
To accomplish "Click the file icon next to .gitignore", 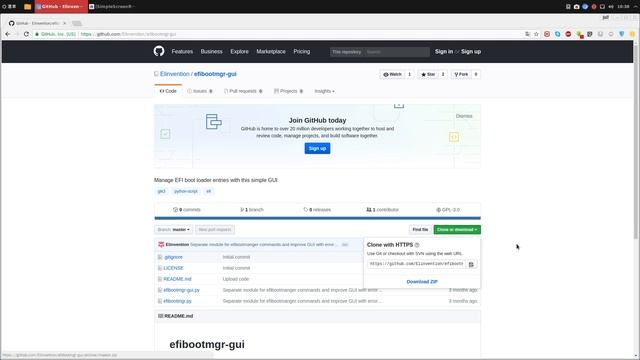I will [160, 257].
